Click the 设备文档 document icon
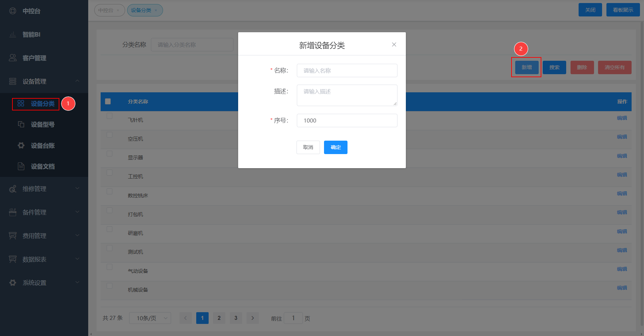 [21, 166]
